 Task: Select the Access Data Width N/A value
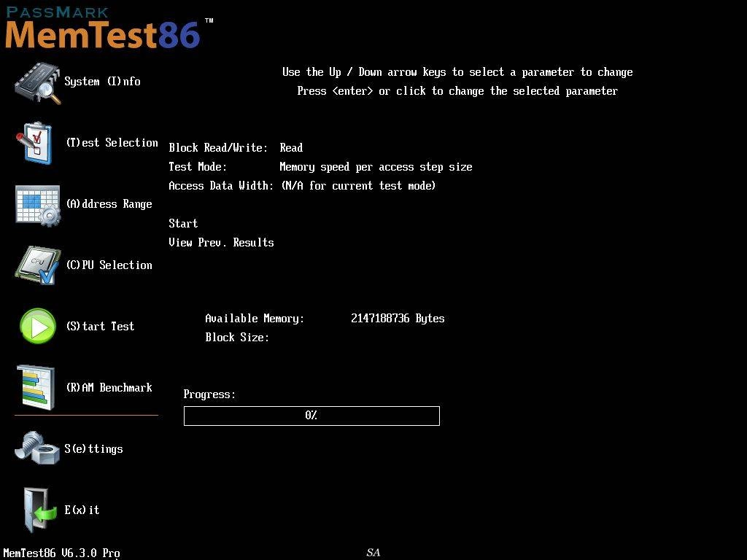tap(358, 186)
